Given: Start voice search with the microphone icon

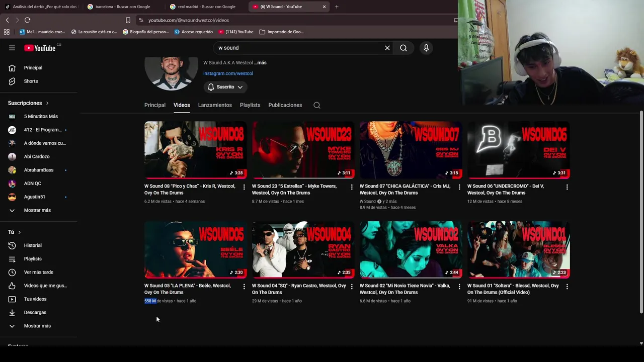Looking at the screenshot, I should tap(426, 48).
